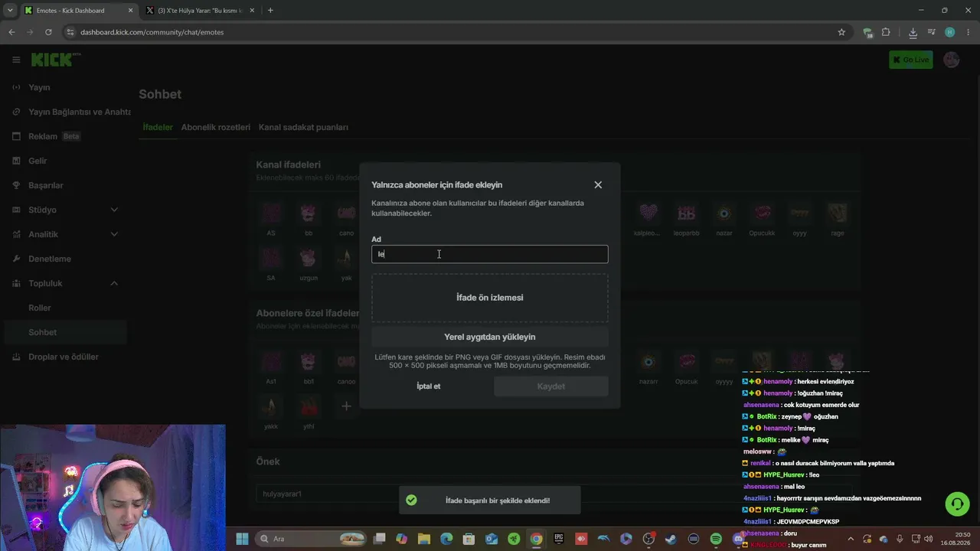Select the SA channel emote
This screenshot has width=980, height=551.
pos(271,258)
